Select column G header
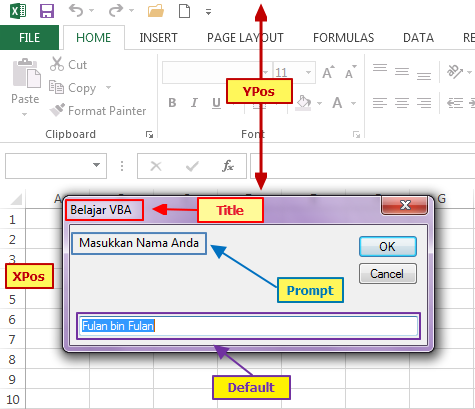 (x=441, y=199)
